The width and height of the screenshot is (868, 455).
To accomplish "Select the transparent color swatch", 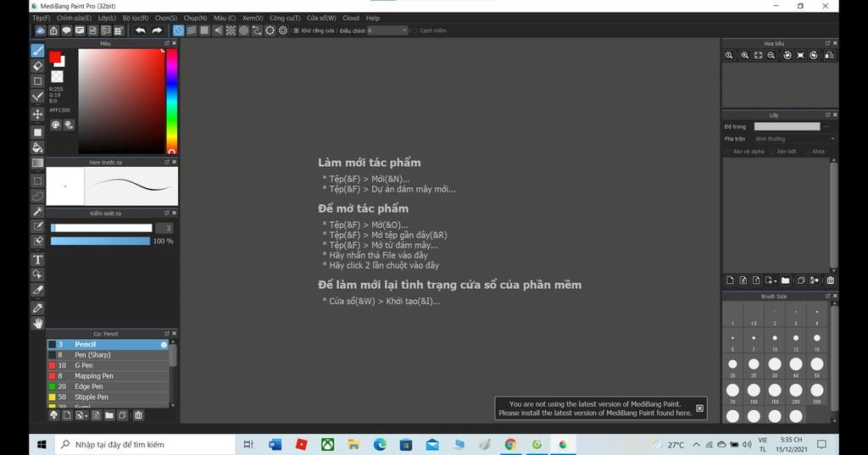I will (57, 76).
